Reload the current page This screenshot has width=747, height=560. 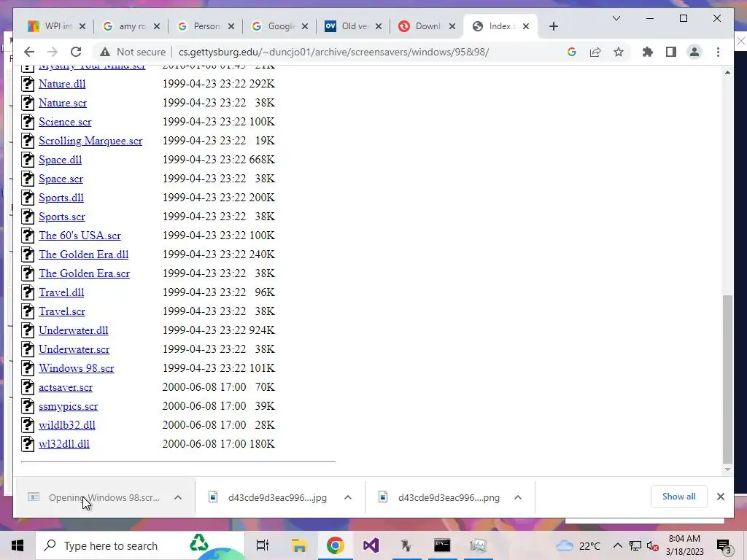click(x=76, y=52)
